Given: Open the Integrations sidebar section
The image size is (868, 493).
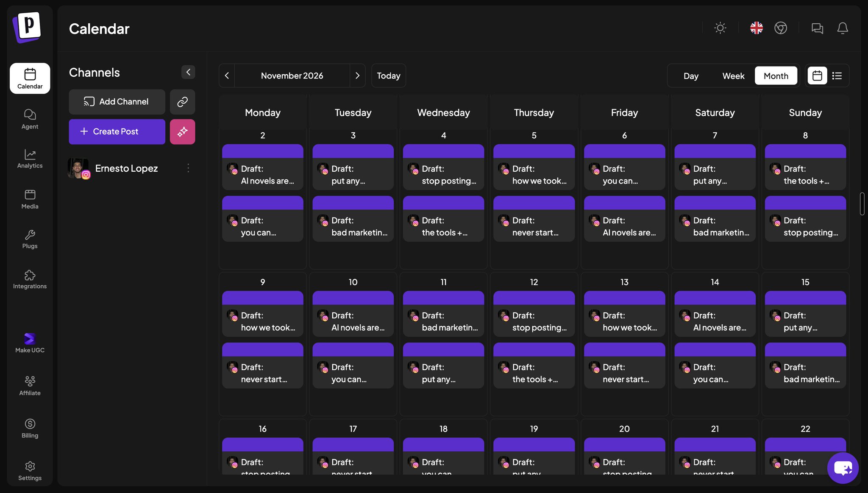Looking at the screenshot, I should click(30, 279).
